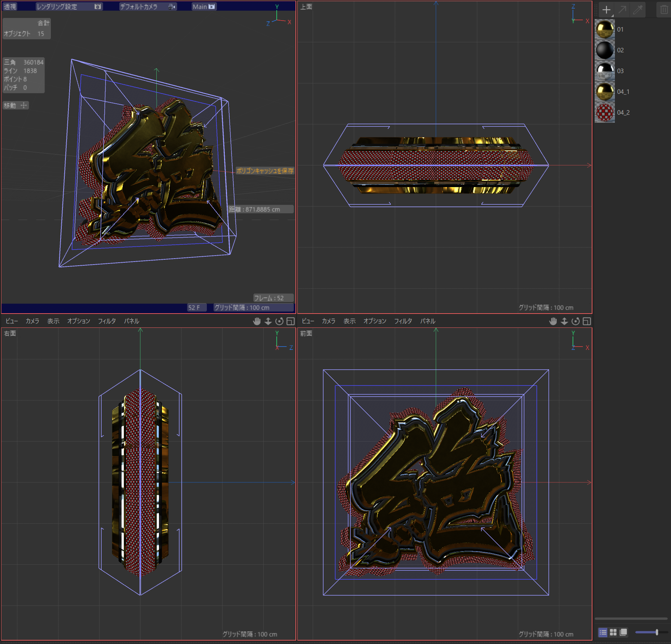Screen dimensions: 671x644
Task: Expand the new-material options via the small corner triangle
Action: point(612,16)
